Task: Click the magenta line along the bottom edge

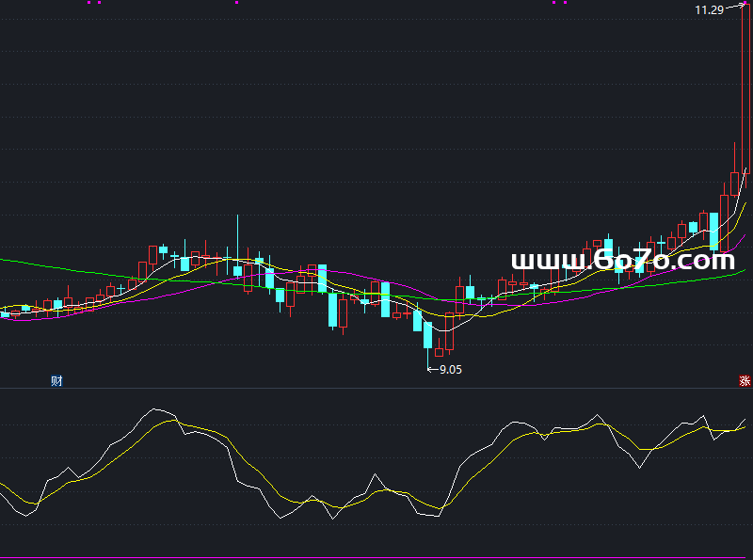Action: [376, 558]
